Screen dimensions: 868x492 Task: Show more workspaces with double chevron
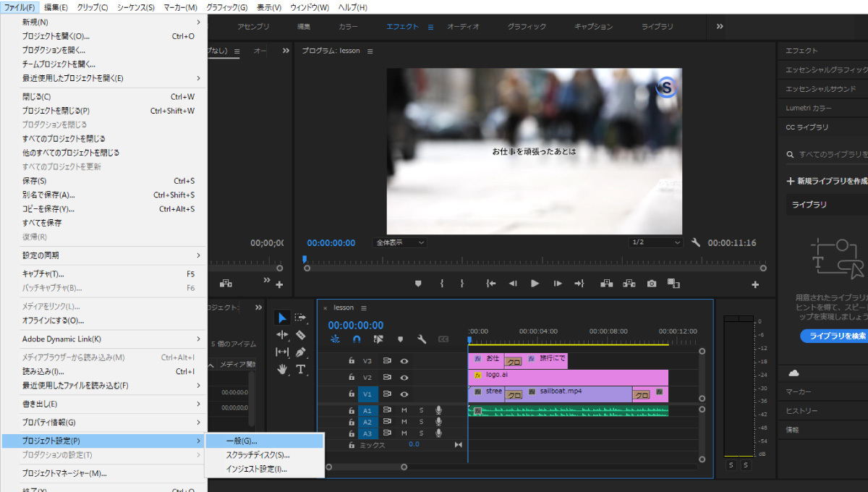(x=720, y=26)
